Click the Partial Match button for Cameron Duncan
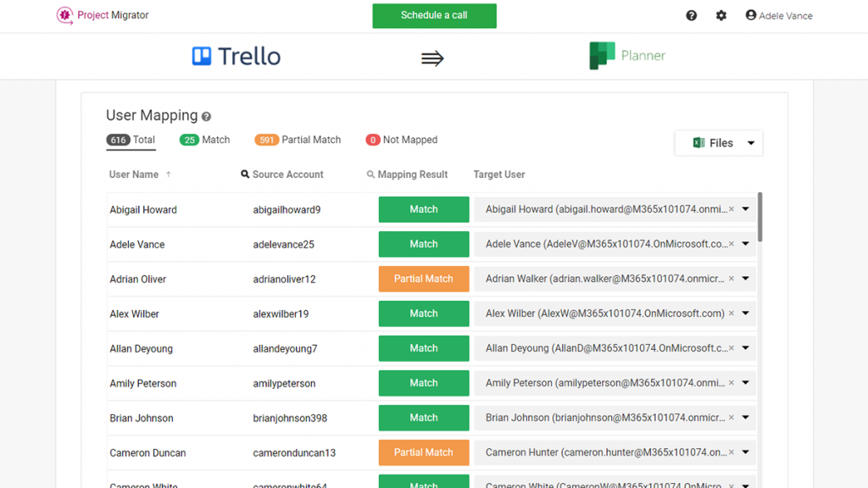868x488 pixels. [423, 452]
